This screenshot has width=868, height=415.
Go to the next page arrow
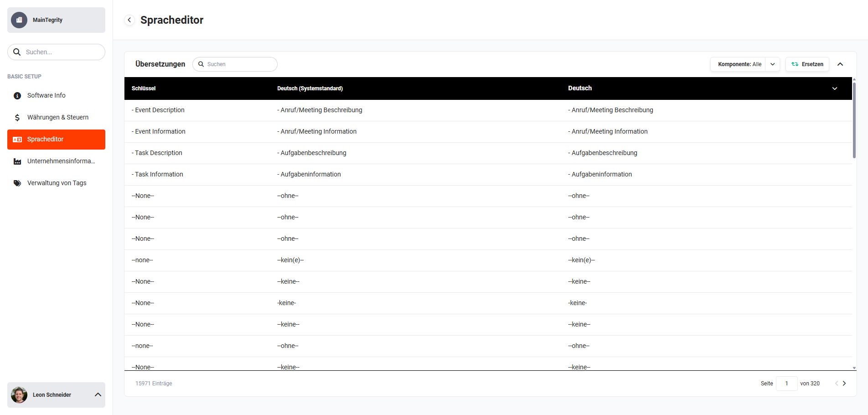(844, 384)
